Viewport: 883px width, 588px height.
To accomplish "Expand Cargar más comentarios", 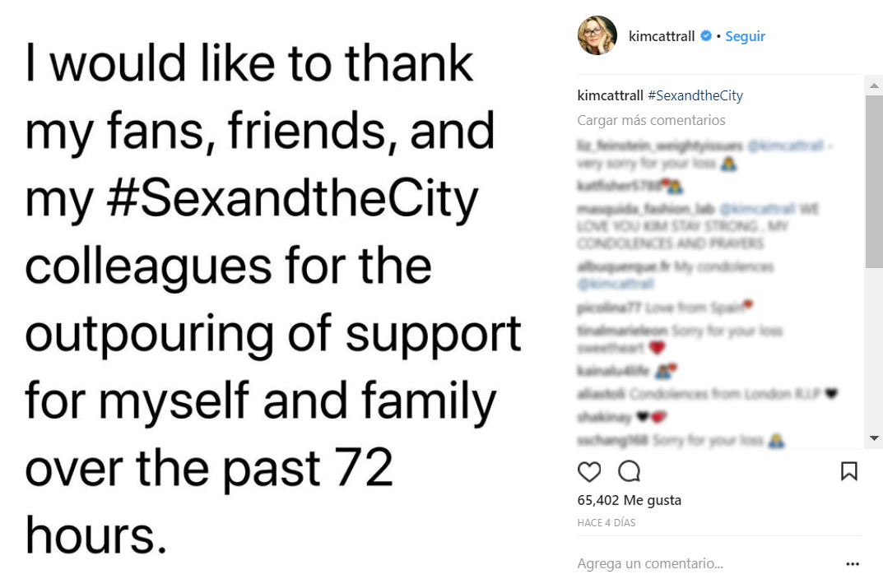I will [x=651, y=120].
